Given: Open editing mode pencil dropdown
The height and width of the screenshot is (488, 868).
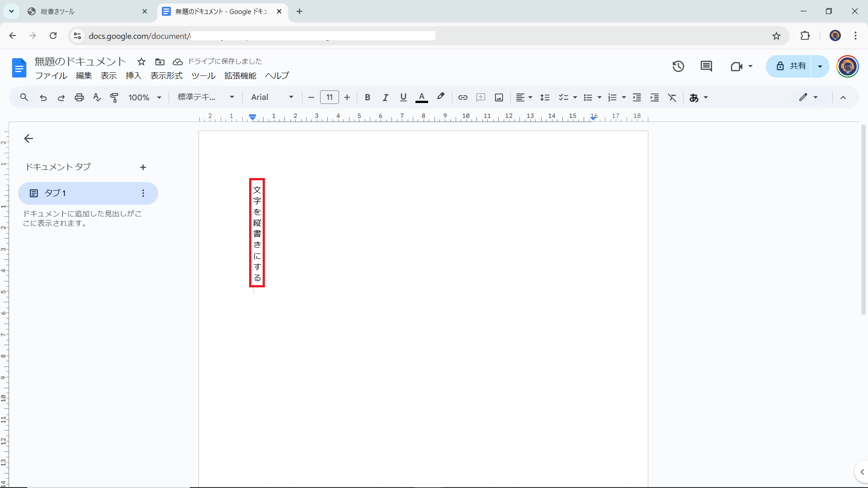Looking at the screenshot, I should pyautogui.click(x=808, y=97).
